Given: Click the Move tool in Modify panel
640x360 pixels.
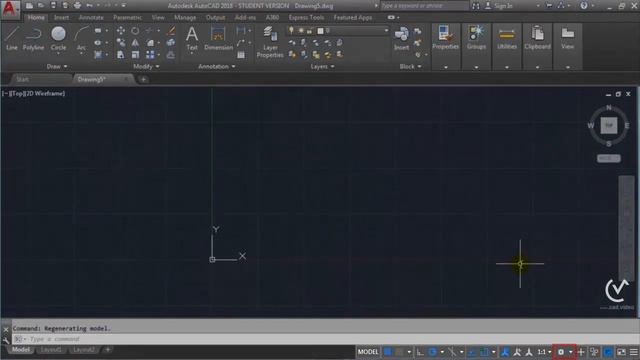Looking at the screenshot, I should [x=121, y=31].
